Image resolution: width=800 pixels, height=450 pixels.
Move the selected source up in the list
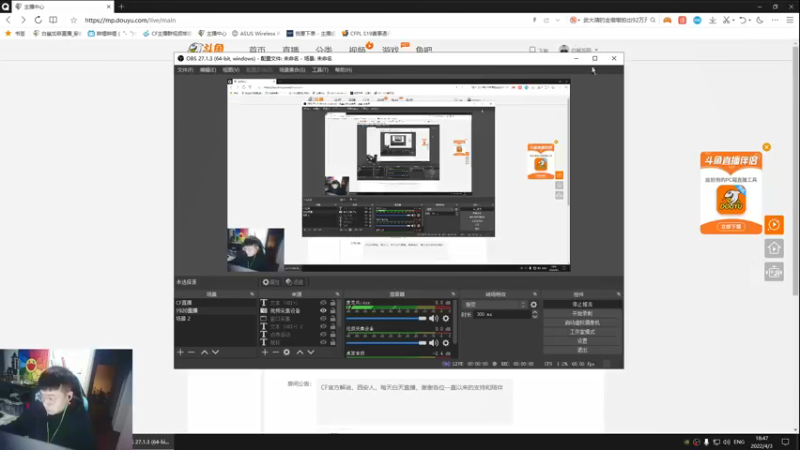click(299, 352)
